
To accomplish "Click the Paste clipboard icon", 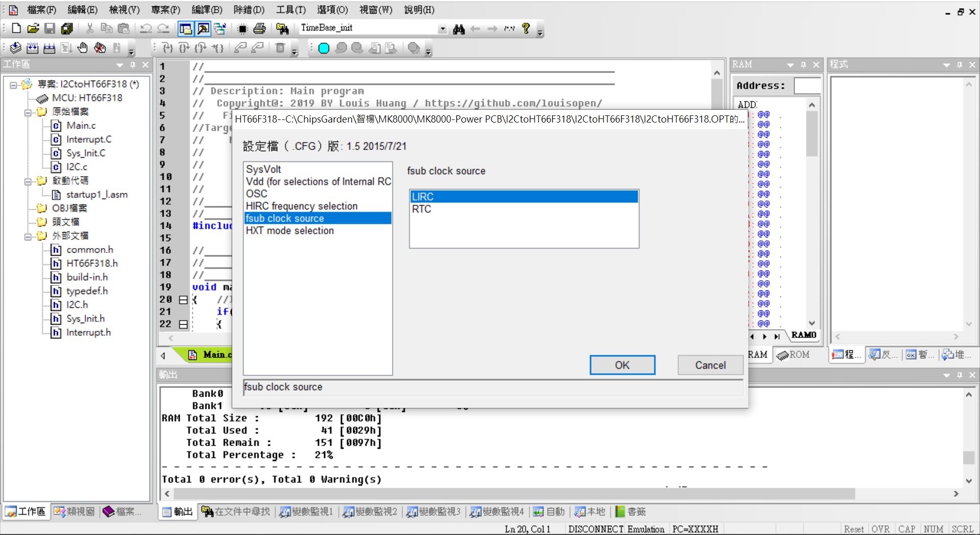I will click(124, 29).
